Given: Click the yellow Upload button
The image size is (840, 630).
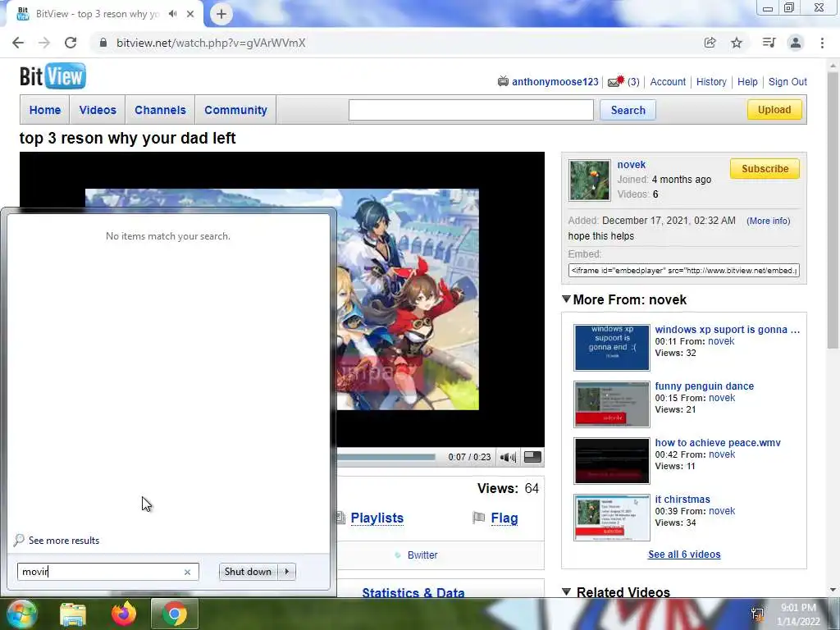Looking at the screenshot, I should point(774,110).
